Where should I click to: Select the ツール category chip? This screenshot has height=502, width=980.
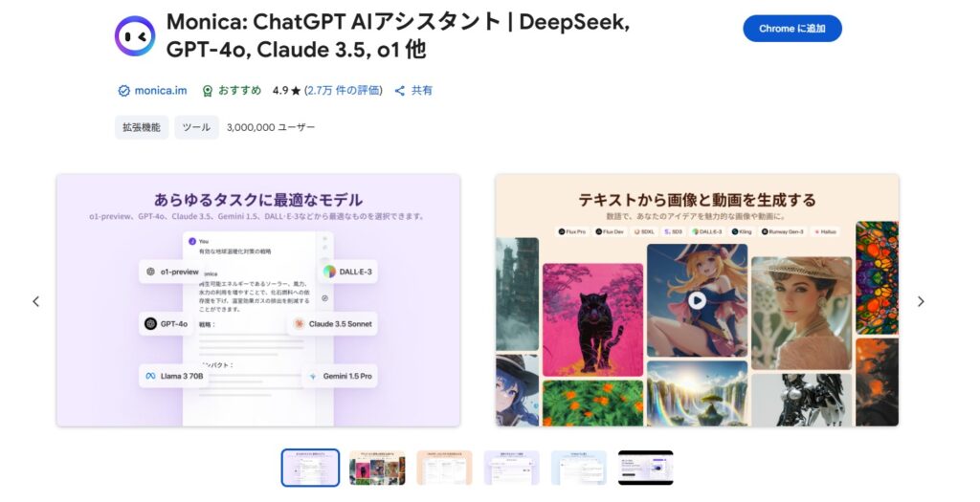[x=196, y=127]
